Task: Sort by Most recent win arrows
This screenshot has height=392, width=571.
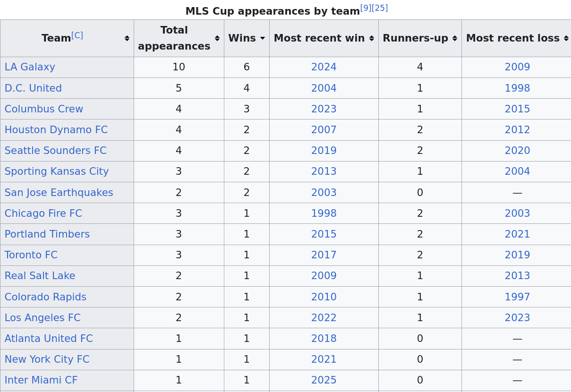Action: pos(372,38)
